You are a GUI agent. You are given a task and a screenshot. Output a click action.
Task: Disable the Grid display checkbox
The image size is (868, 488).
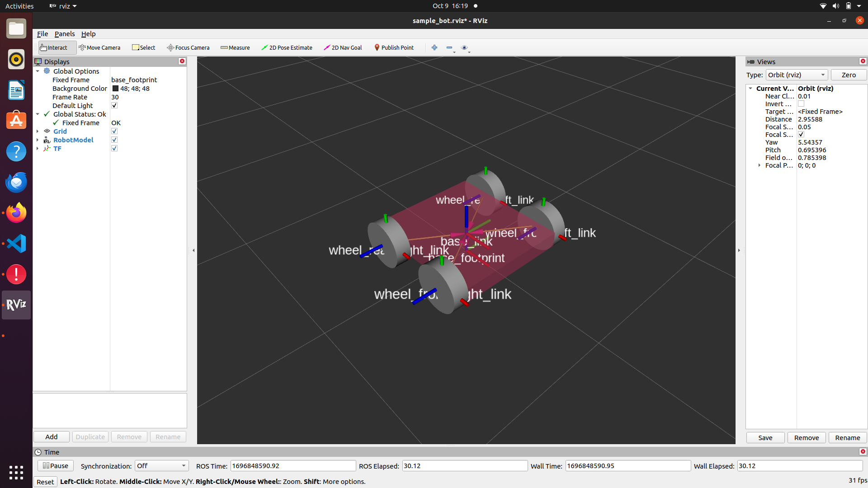click(114, 131)
